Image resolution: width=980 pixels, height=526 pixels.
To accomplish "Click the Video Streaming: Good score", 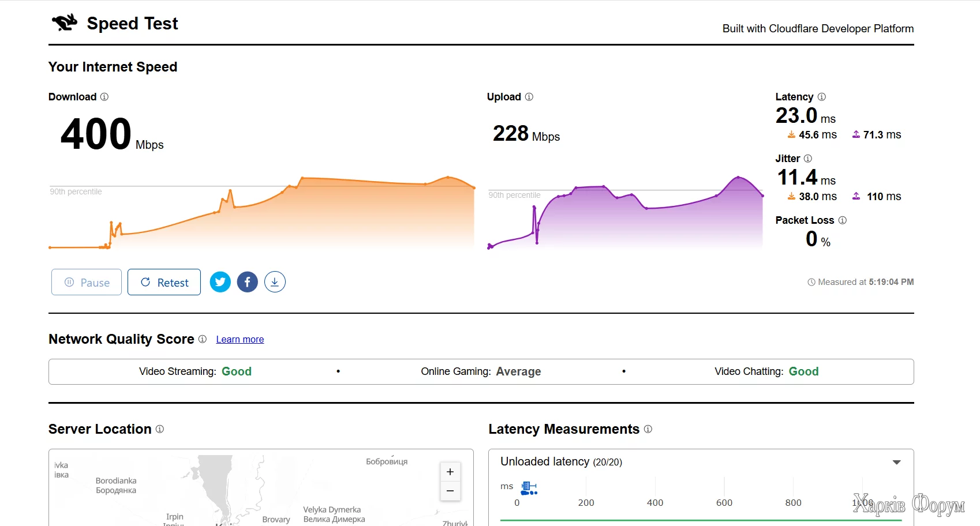I will tap(195, 371).
